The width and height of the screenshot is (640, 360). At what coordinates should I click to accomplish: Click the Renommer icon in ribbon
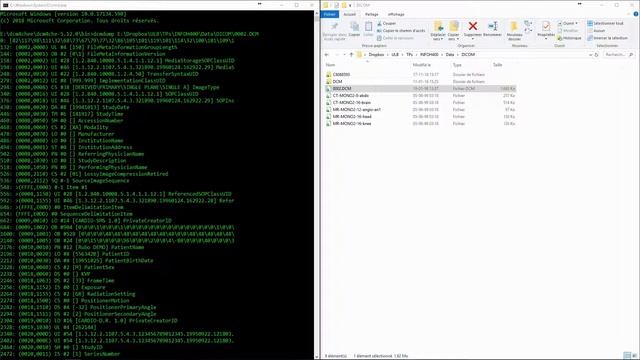[x=493, y=27]
